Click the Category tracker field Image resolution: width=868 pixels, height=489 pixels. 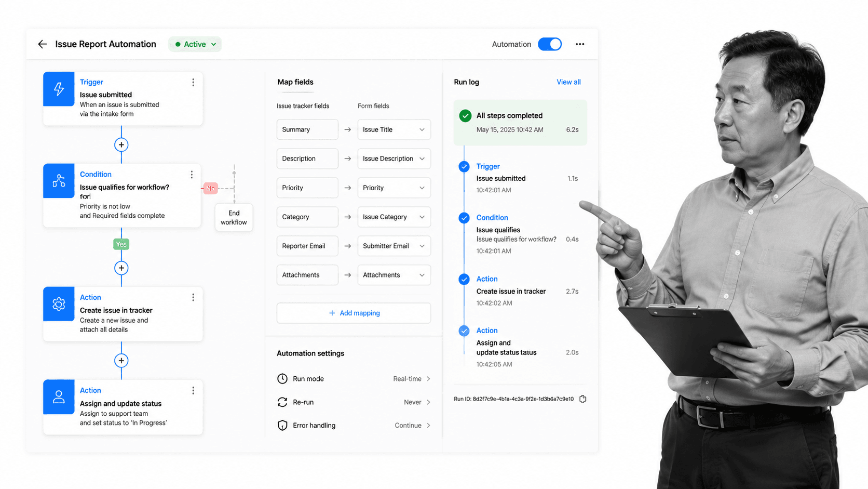(307, 217)
